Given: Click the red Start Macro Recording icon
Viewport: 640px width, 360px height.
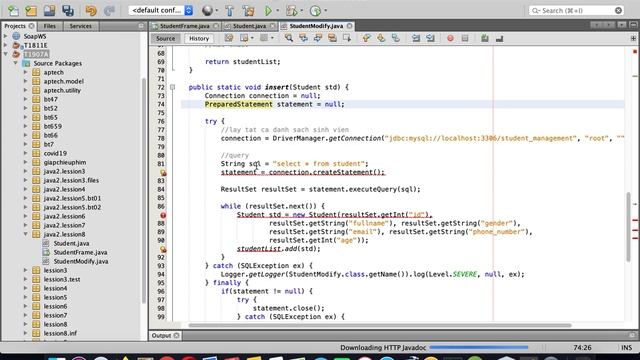Looking at the screenshot, I should tap(450, 38).
